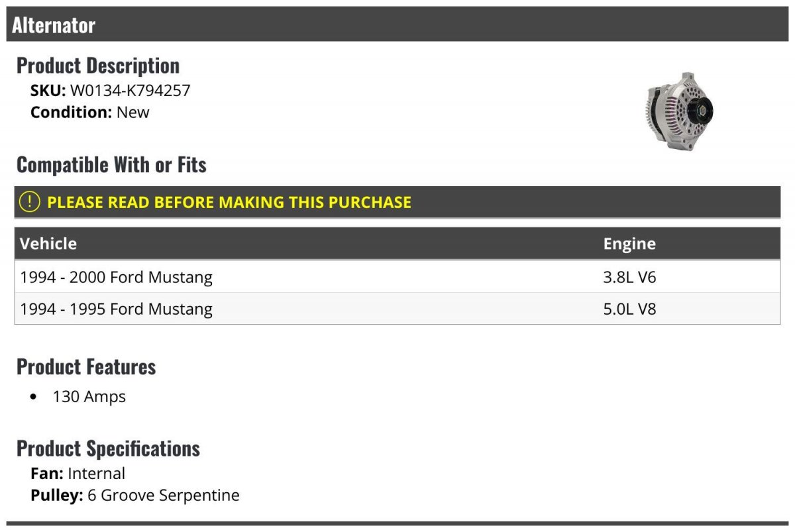Click the Product Features heading
This screenshot has width=795, height=532.
pyautogui.click(x=86, y=366)
